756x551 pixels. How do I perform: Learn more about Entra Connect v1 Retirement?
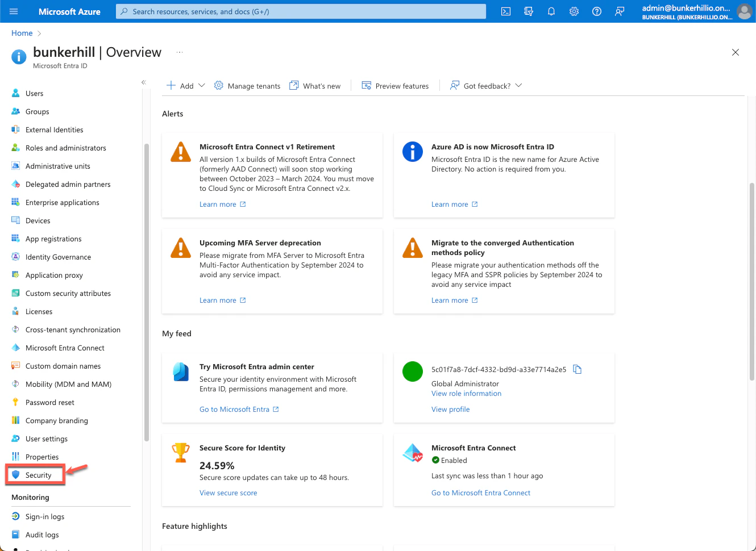click(223, 204)
